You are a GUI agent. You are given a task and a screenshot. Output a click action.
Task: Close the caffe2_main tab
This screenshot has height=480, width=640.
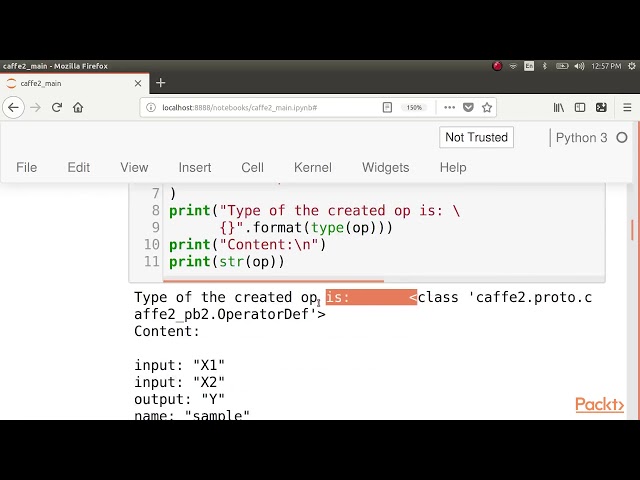click(138, 83)
